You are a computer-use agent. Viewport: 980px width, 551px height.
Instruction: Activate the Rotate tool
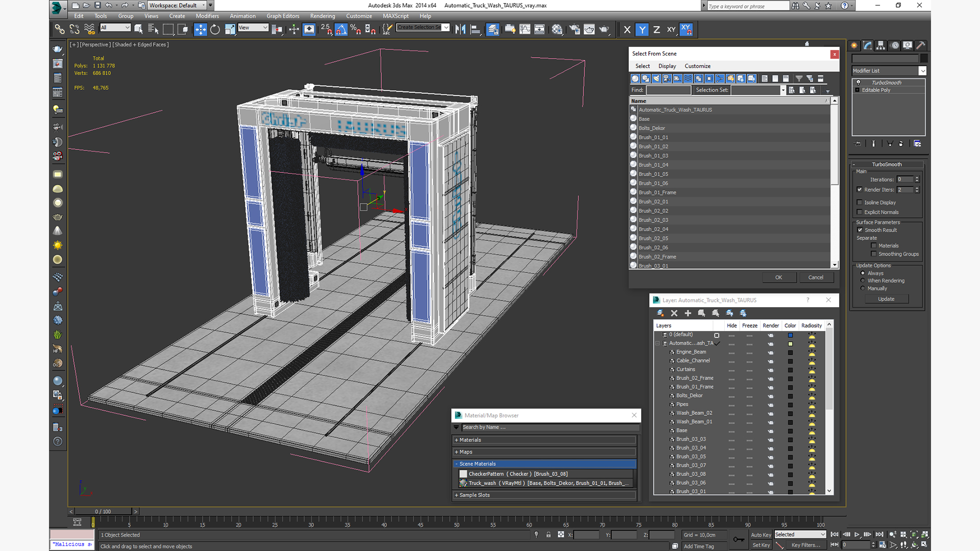tap(215, 30)
